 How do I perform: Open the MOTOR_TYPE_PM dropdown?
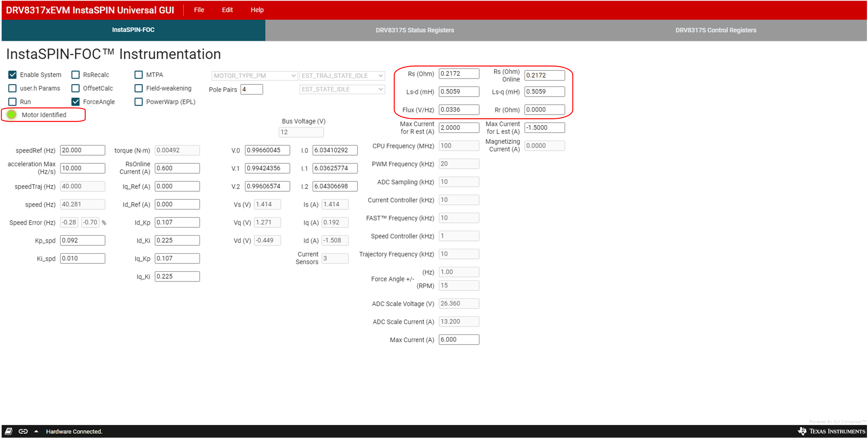(x=255, y=76)
